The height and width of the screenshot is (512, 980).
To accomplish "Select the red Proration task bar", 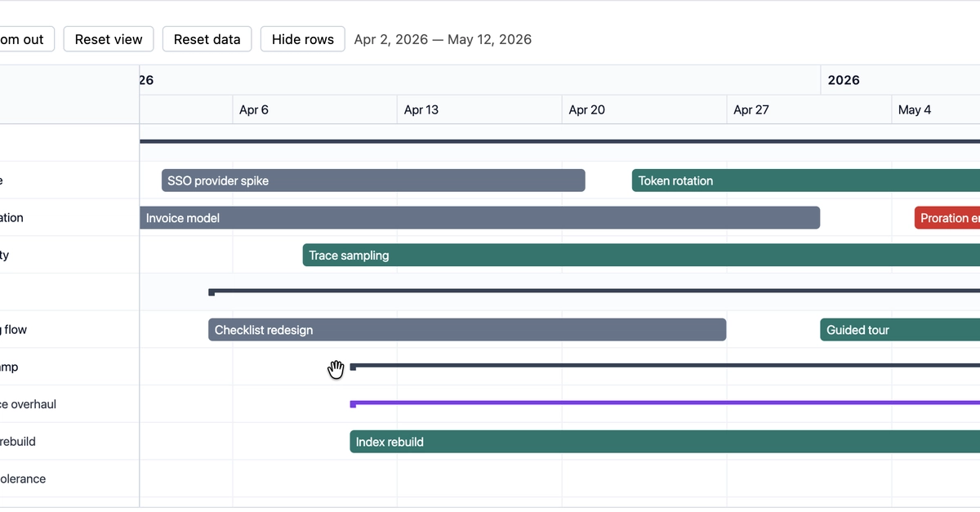I will [x=947, y=218].
